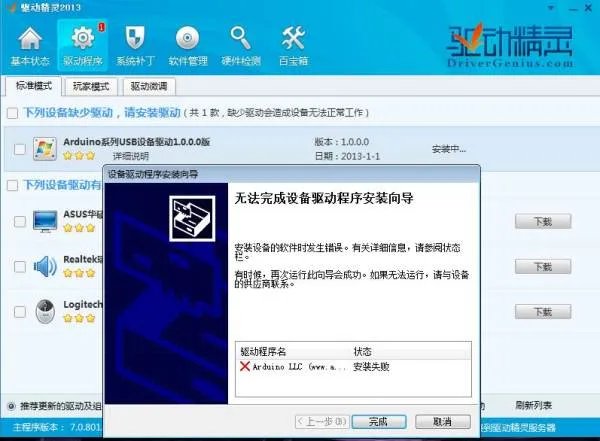Viewport: 600px width, 441px height.
Task: Click 下载 button for Realtek driver
Action: click(543, 266)
